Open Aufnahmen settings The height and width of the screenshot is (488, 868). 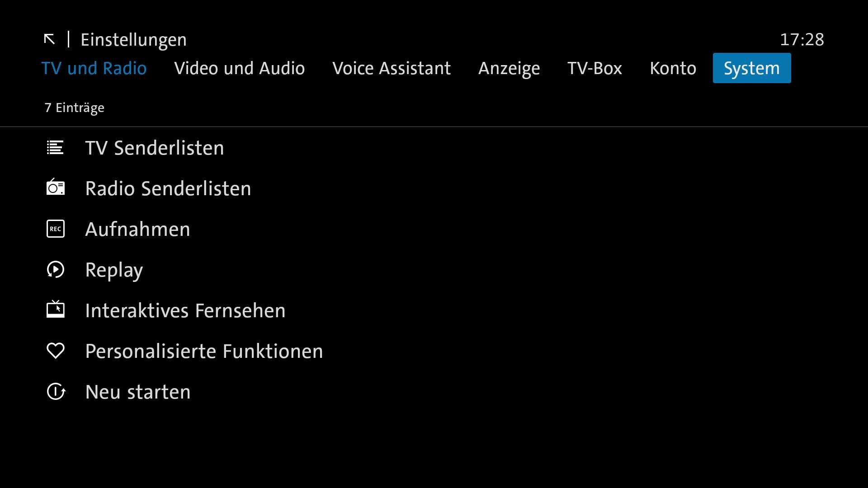[x=137, y=229]
